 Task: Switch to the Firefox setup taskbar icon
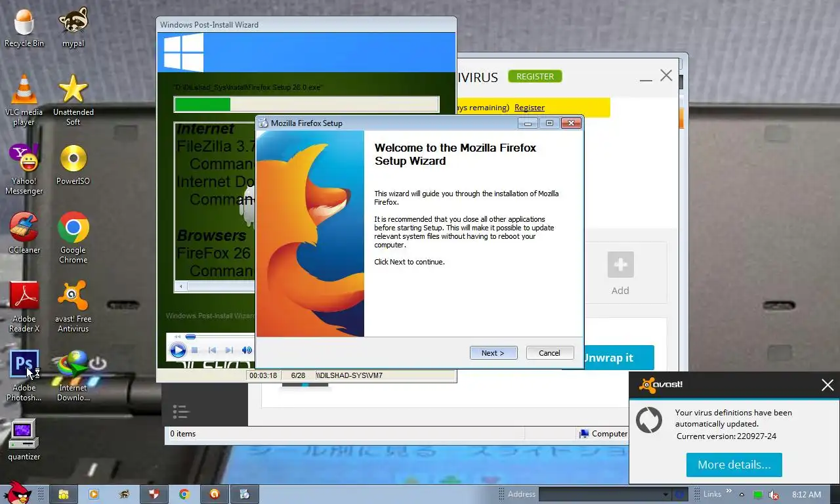click(244, 494)
